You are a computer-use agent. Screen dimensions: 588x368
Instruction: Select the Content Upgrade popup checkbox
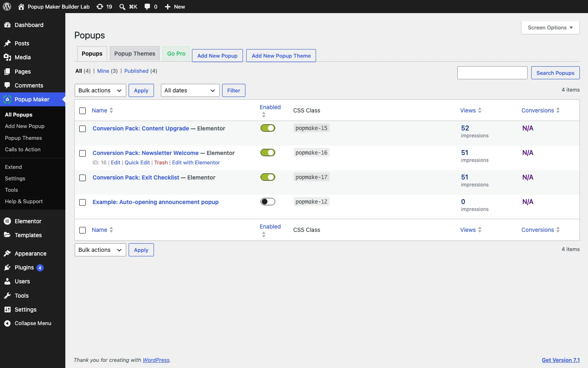(82, 129)
